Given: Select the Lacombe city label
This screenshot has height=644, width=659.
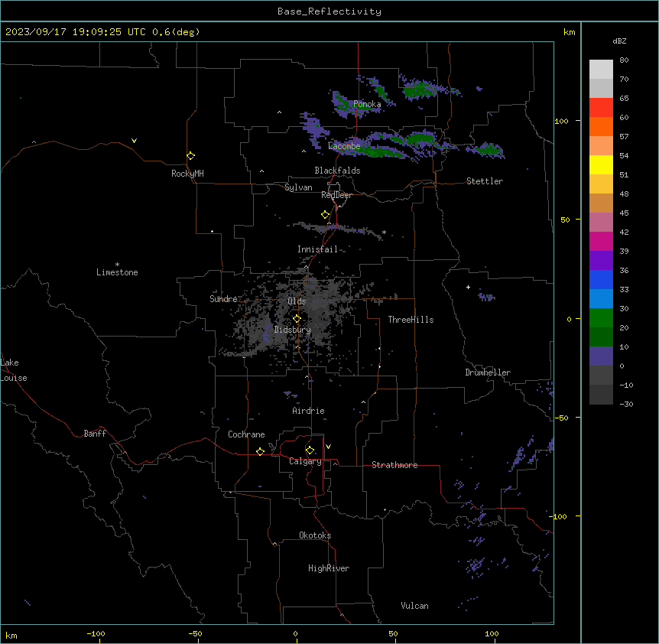Looking at the screenshot, I should click(x=344, y=146).
